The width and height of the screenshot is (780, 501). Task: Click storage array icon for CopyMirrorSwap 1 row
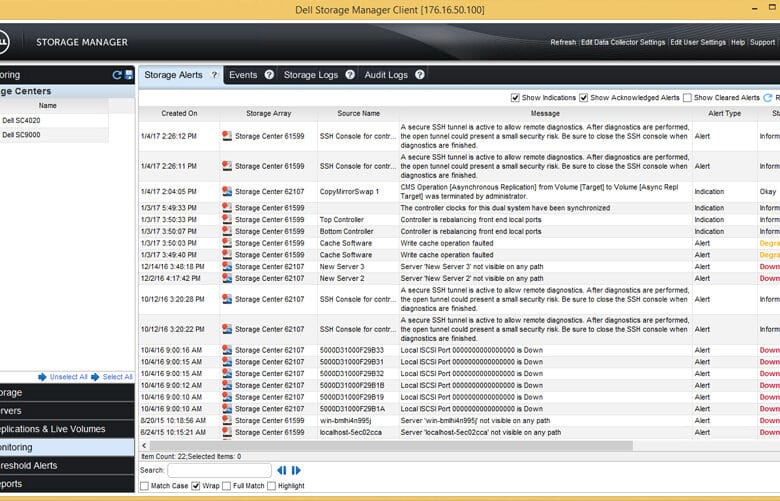[227, 191]
